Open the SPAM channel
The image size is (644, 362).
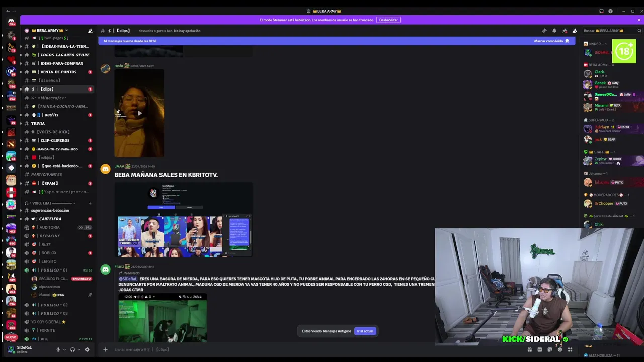[57, 183]
